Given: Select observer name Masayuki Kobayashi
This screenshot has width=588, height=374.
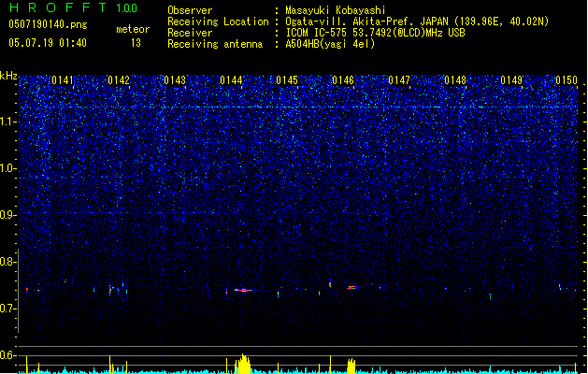Looking at the screenshot, I should (x=336, y=10).
